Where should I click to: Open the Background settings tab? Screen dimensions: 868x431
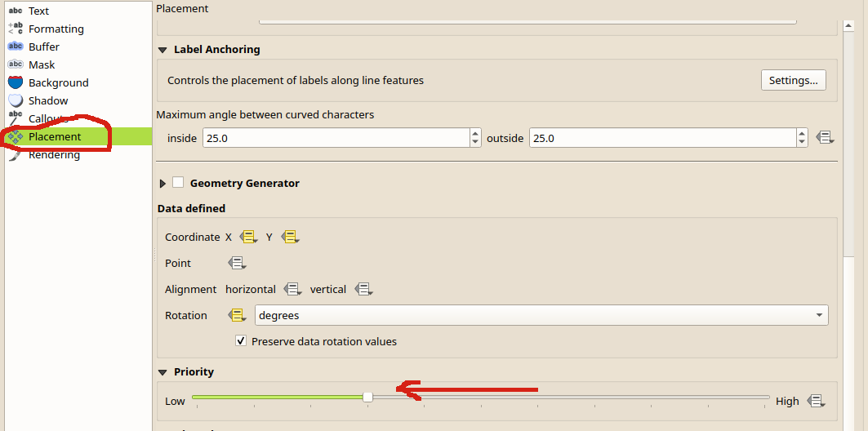pos(58,82)
